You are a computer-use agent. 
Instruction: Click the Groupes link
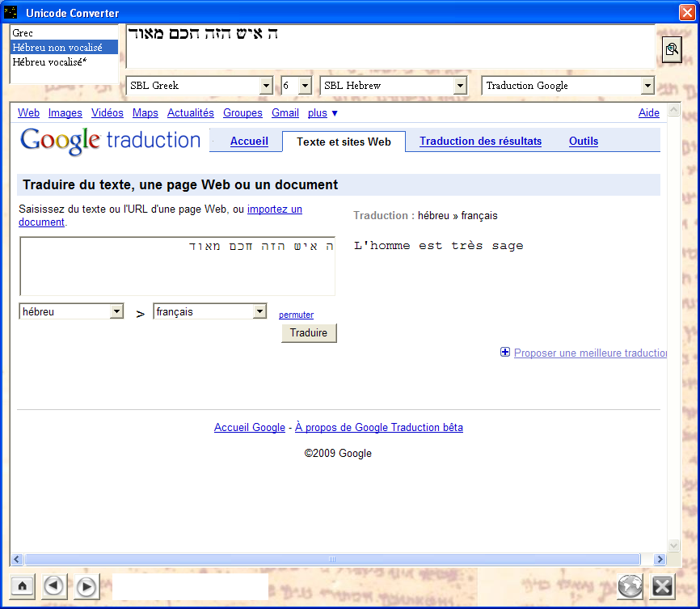point(242,112)
